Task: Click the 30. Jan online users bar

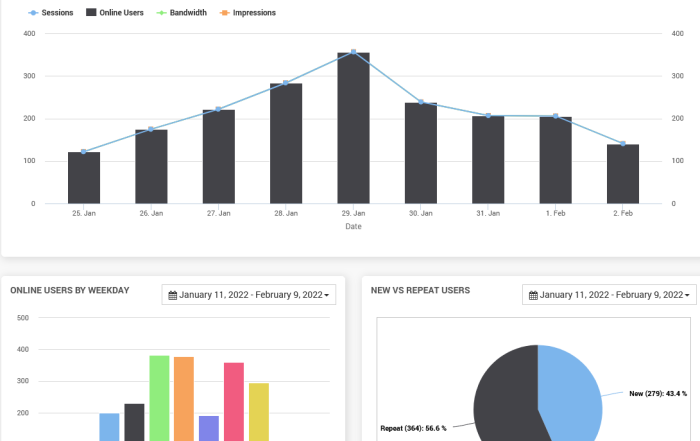Action: 421,153
